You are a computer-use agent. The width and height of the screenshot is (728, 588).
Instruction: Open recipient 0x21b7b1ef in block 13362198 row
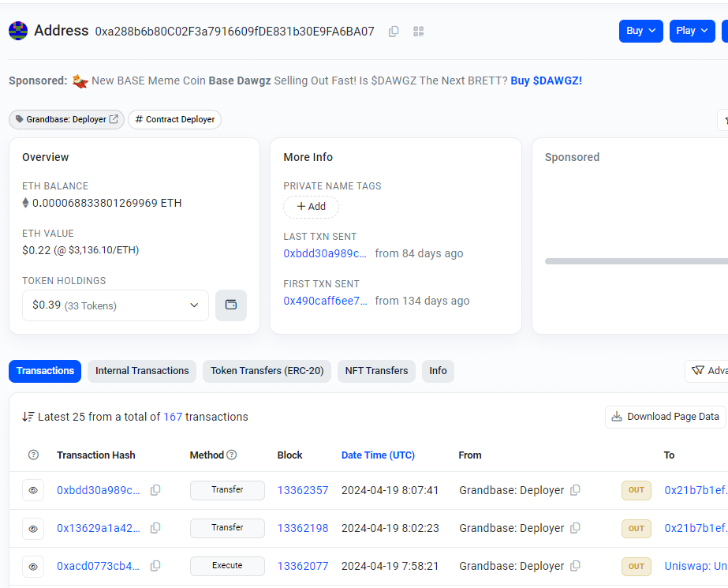(x=696, y=528)
